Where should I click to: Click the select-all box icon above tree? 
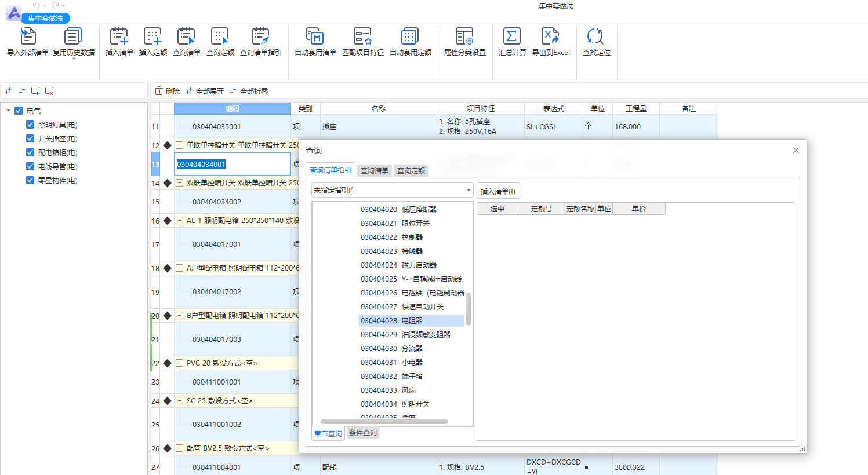[35, 91]
